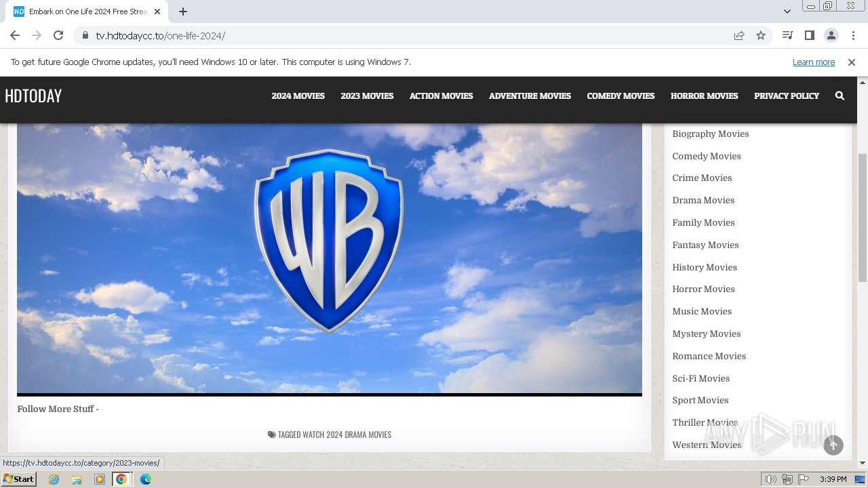
Task: Expand tab search dropdown arrow
Action: (x=787, y=12)
